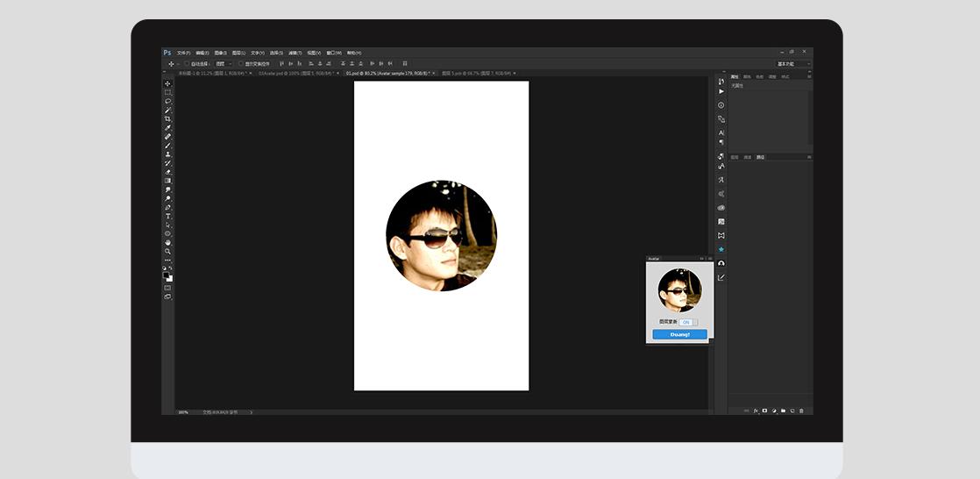Pick the Lasso tool

pos(167,101)
